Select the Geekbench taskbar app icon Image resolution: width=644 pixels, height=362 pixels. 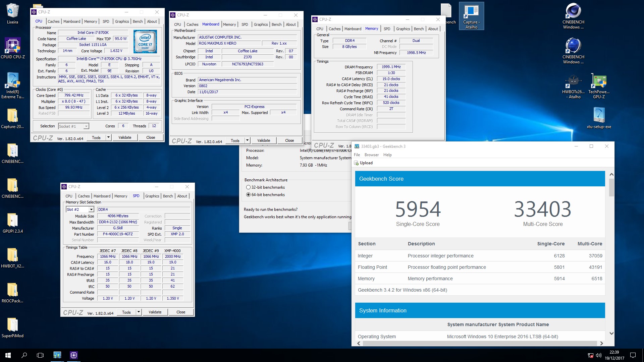pyautogui.click(x=57, y=355)
